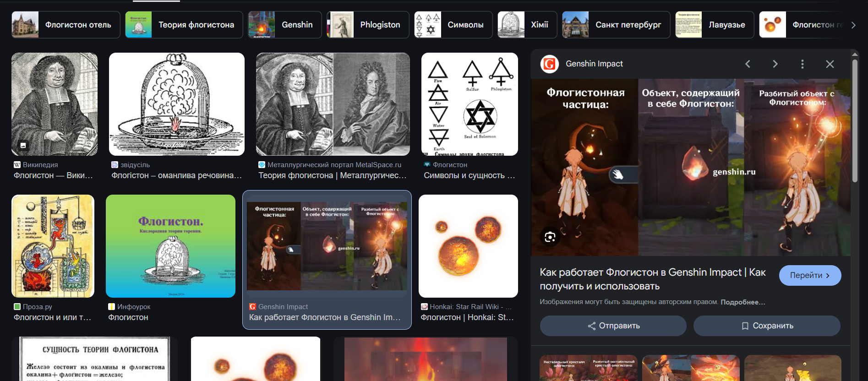
Task: Select the Хімії filter chip
Action: (527, 25)
